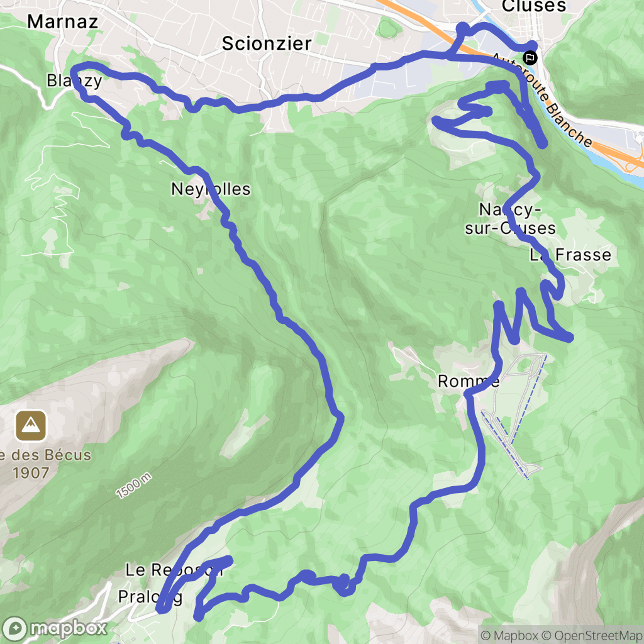Click the 1500 m contour label
Viewport: 644px width, 644px height.
[x=133, y=486]
